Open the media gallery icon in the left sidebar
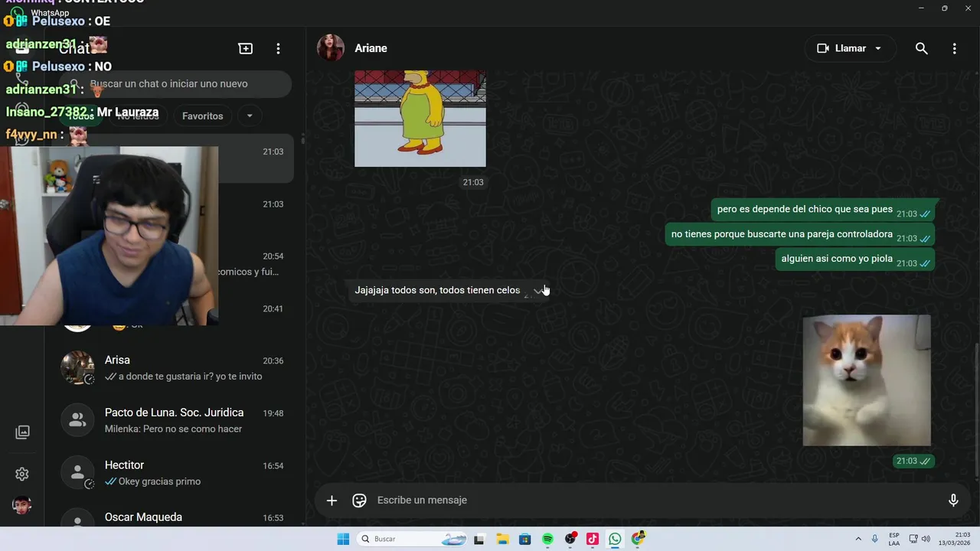 click(22, 432)
